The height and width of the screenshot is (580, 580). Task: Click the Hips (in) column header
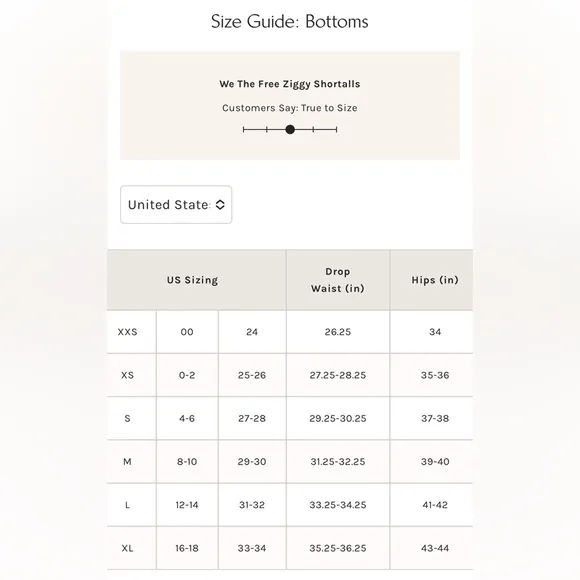pos(435,280)
